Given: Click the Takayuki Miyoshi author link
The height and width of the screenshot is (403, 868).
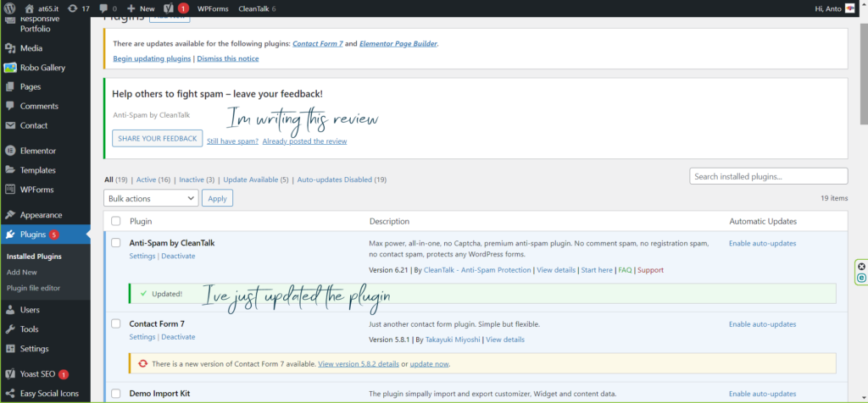Looking at the screenshot, I should (x=453, y=340).
